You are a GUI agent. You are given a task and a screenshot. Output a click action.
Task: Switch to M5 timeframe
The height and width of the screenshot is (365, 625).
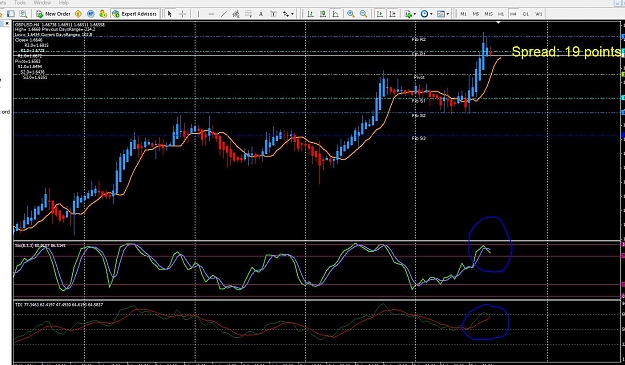476,14
